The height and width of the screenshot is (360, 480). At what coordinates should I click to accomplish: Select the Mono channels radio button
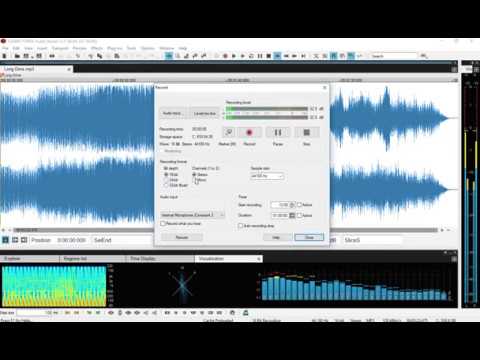194,180
